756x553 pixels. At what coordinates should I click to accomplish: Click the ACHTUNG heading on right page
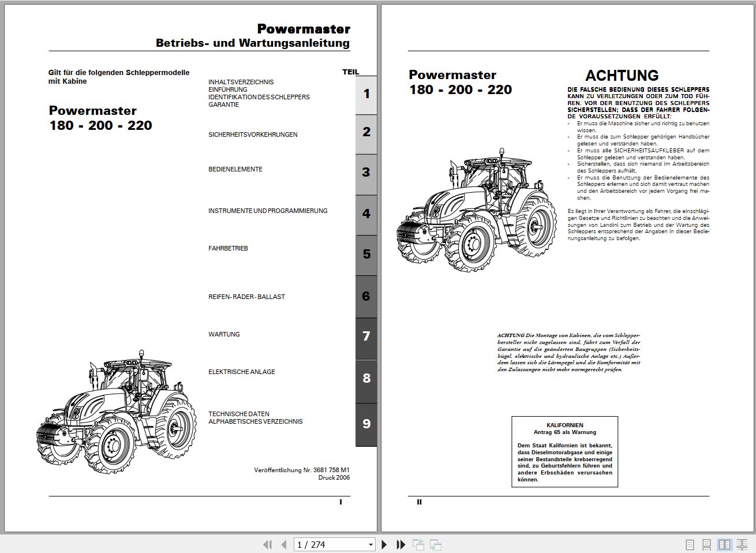click(622, 76)
